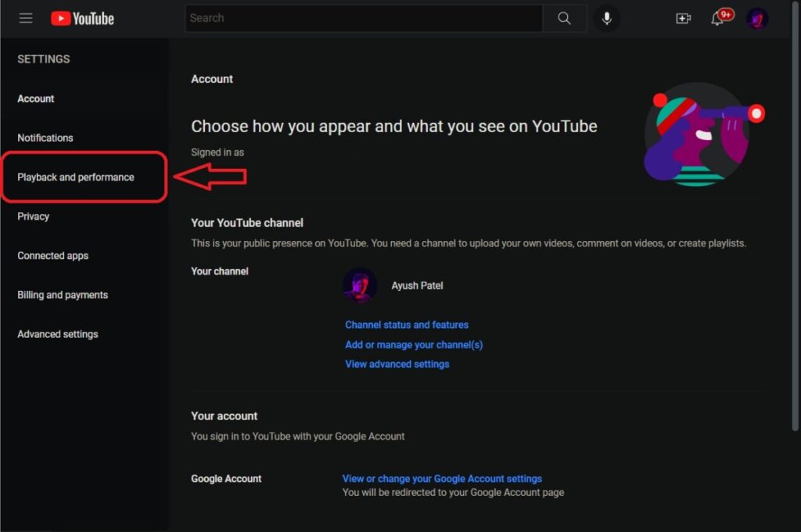This screenshot has height=532, width=801.
Task: Open the hamburger menu
Action: click(x=26, y=18)
